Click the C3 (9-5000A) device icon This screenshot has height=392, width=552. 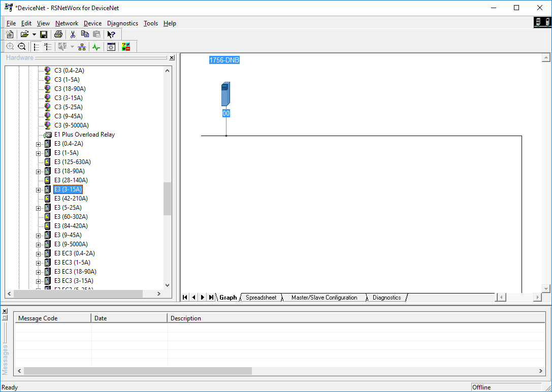(x=48, y=125)
